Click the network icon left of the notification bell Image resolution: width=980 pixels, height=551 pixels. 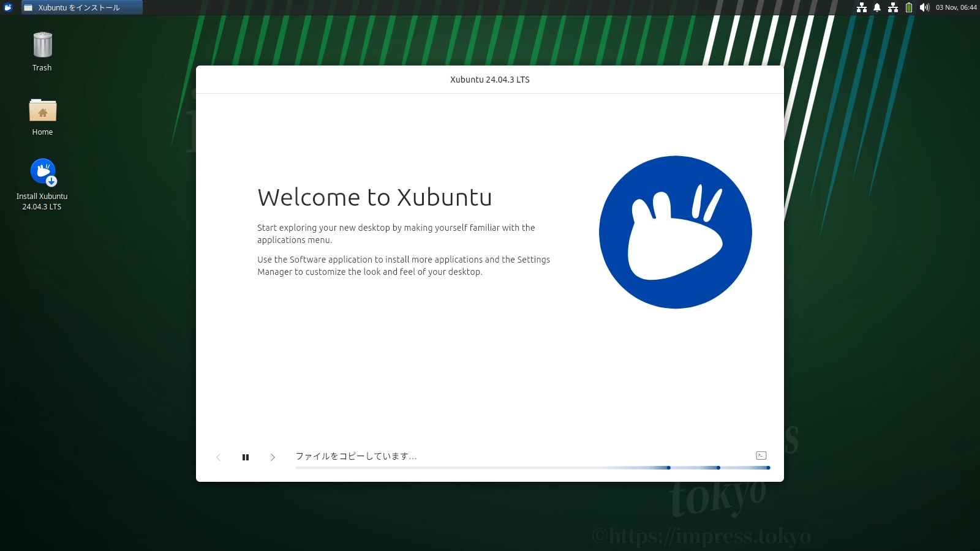[x=862, y=7]
